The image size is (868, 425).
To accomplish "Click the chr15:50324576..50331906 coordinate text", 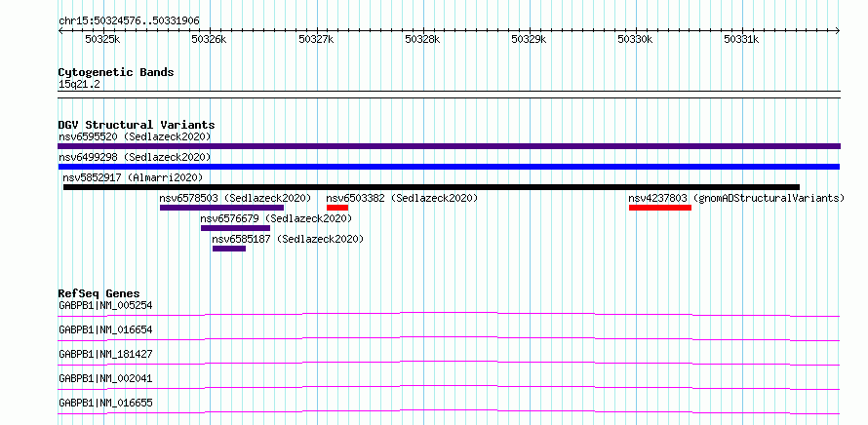I will point(130,21).
